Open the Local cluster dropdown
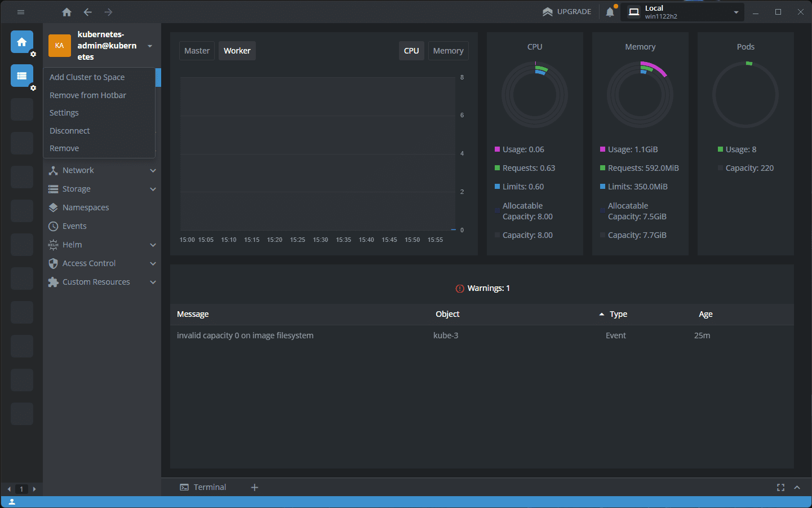 click(x=682, y=11)
